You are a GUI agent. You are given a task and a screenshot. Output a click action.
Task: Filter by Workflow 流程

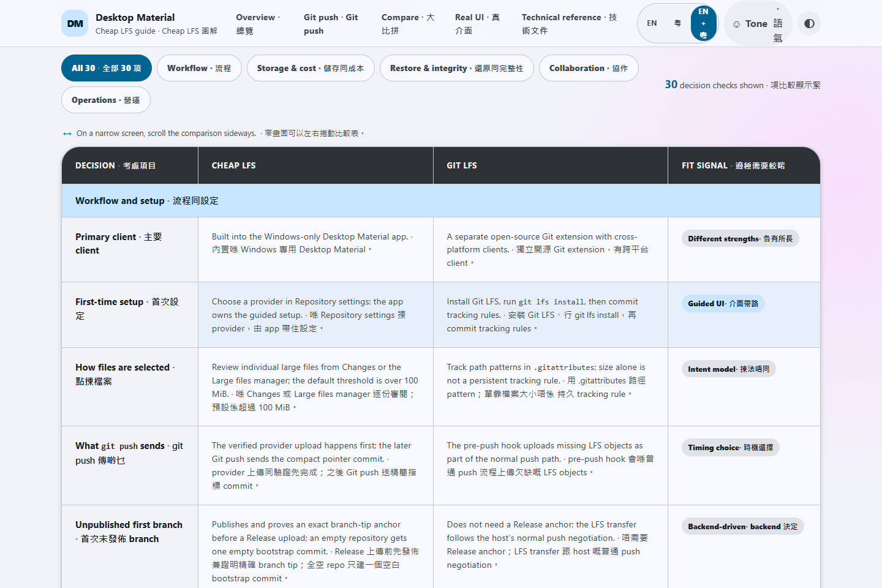[199, 68]
